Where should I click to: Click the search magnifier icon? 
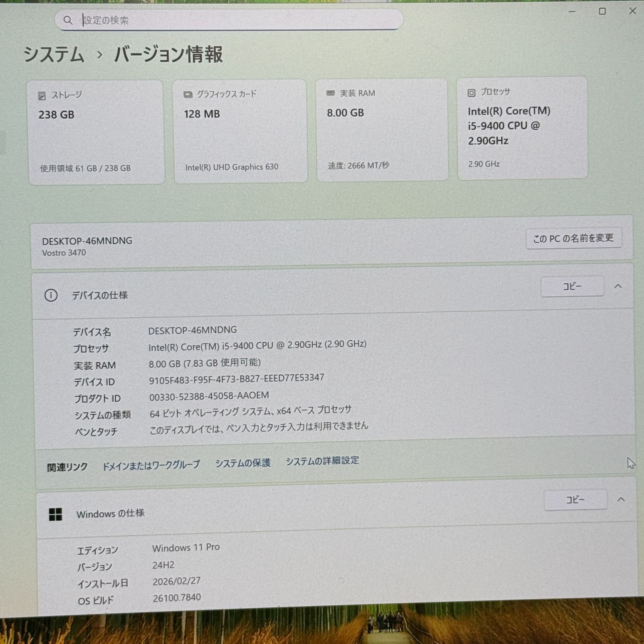point(68,20)
